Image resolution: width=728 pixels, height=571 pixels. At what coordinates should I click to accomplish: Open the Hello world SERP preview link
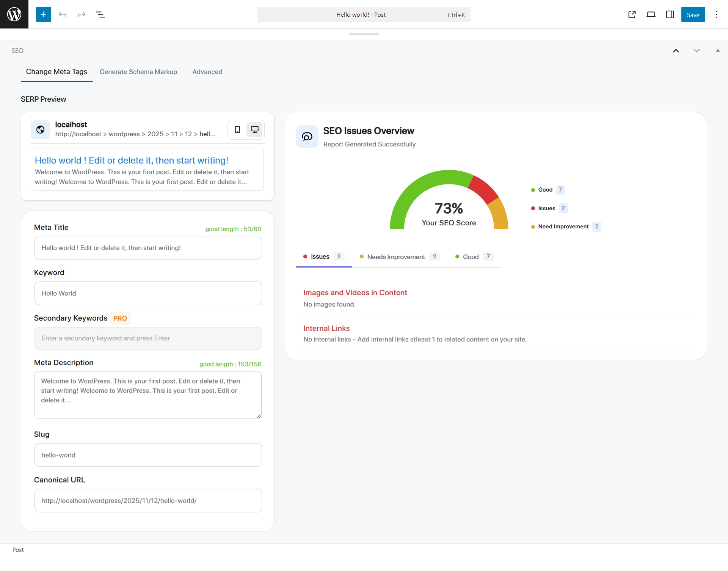point(131,160)
